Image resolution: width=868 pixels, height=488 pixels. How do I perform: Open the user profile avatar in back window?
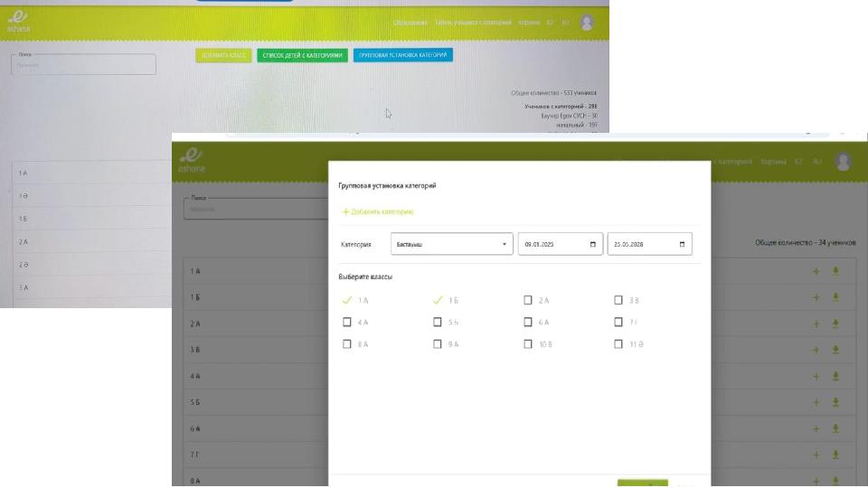[x=587, y=23]
